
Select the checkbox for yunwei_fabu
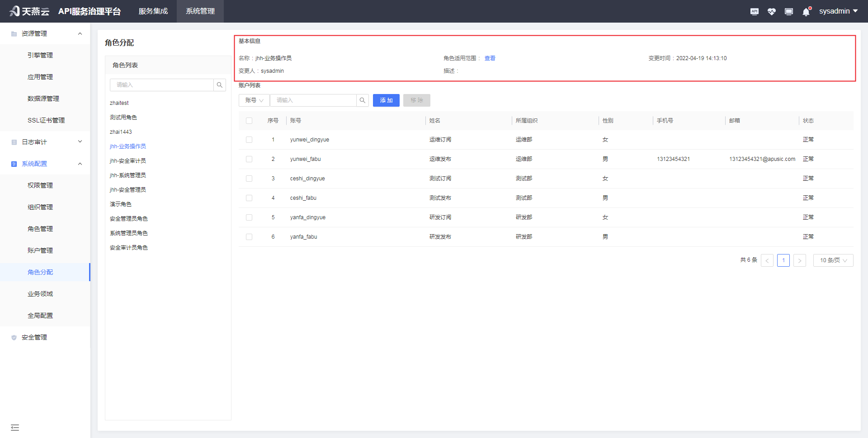pyautogui.click(x=249, y=159)
